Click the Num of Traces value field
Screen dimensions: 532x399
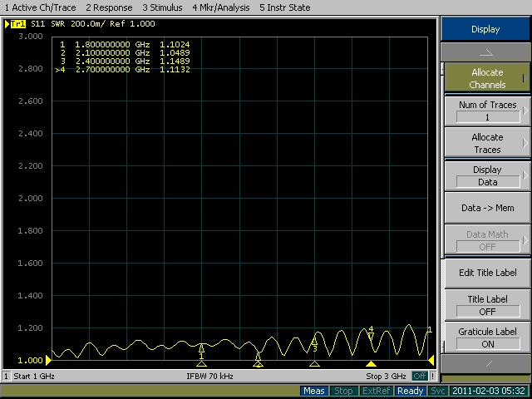(488, 117)
